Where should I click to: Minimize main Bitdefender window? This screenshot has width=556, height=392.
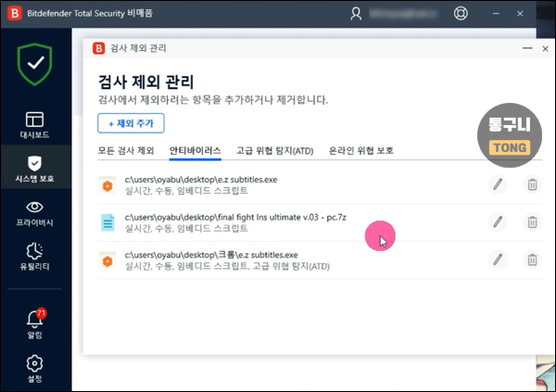(x=496, y=14)
